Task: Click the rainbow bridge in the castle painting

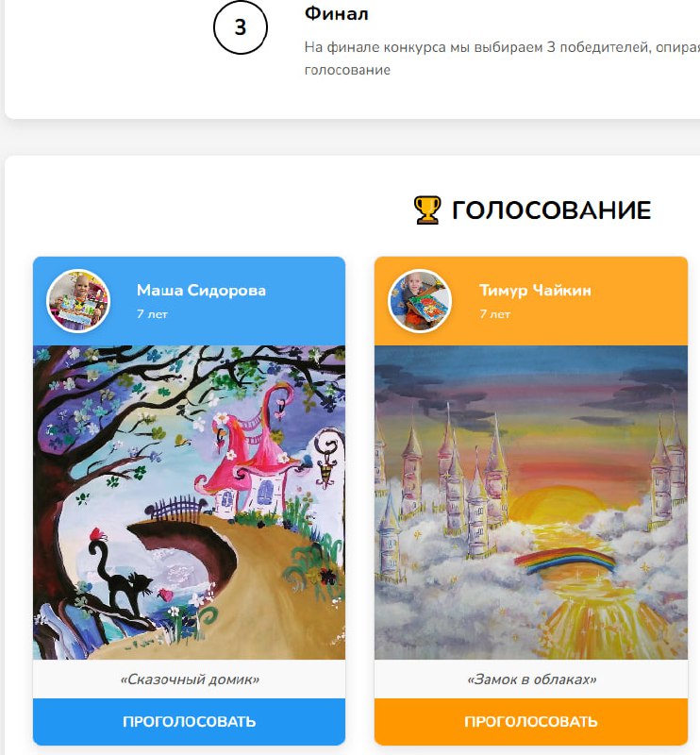Action: pos(565,561)
